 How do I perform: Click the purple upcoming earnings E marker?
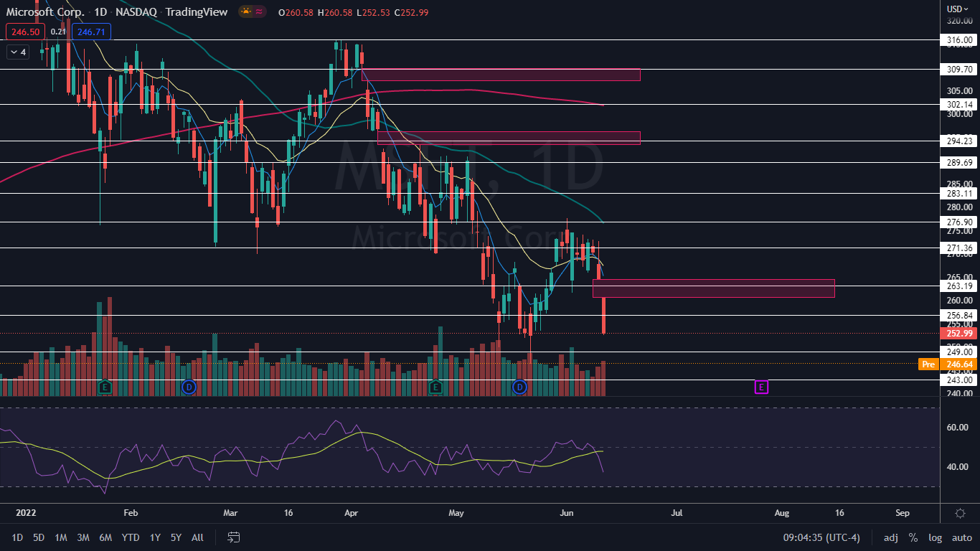coord(761,387)
